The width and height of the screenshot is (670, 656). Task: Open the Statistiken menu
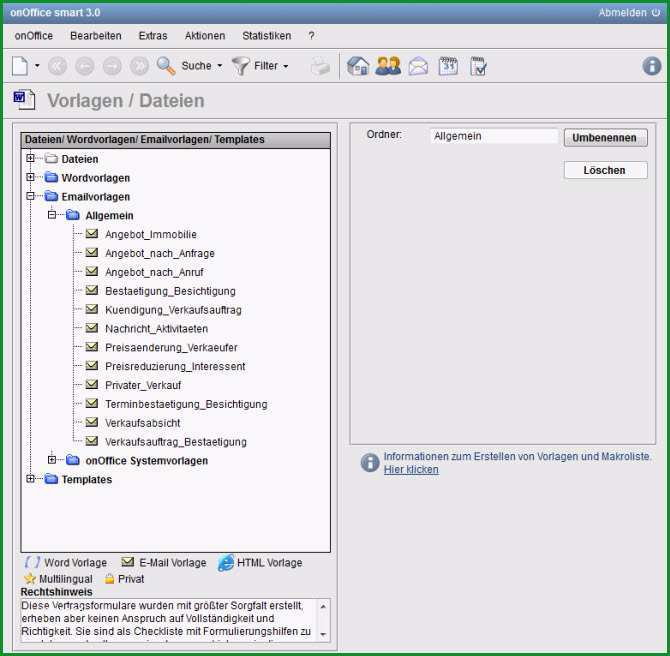pyautogui.click(x=267, y=36)
